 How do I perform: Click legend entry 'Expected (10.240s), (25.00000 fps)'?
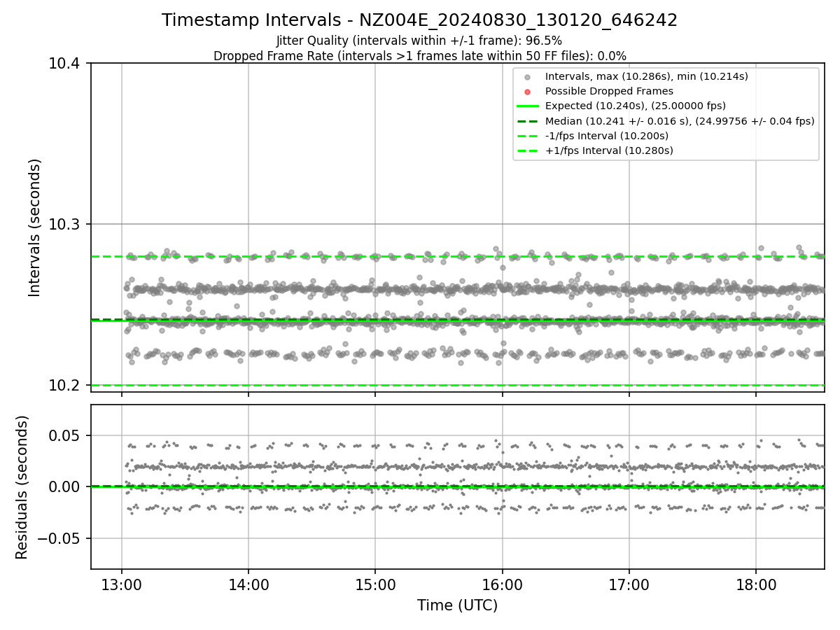[x=635, y=106]
